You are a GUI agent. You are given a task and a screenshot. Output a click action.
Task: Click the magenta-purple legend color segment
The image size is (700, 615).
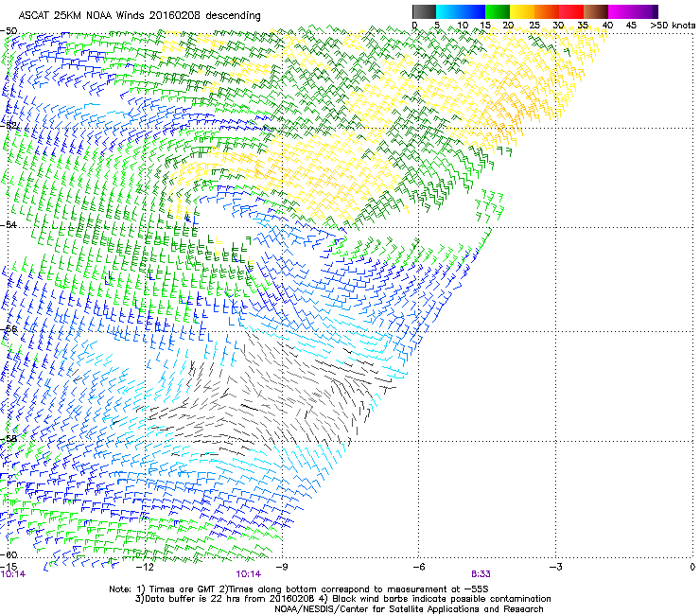pyautogui.click(x=633, y=11)
